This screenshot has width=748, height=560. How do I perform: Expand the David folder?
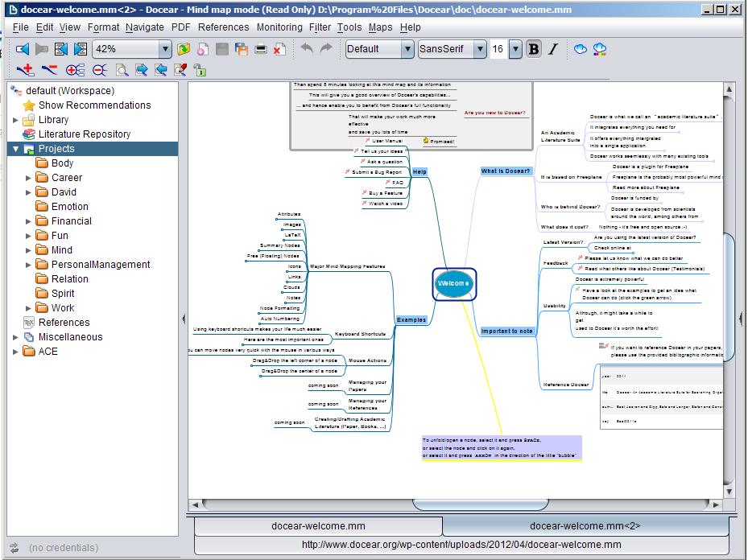pos(28,192)
